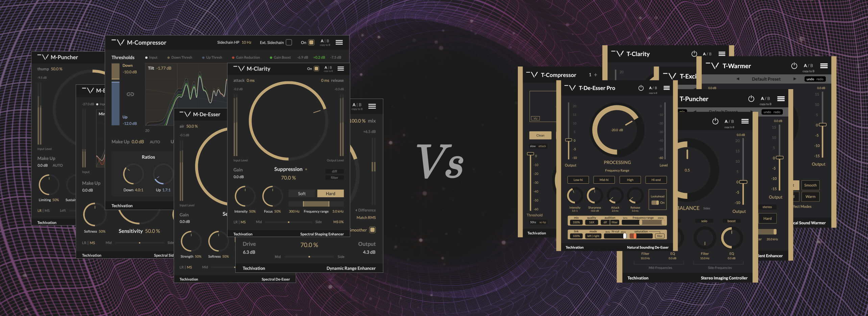This screenshot has width=868, height=316.
Task: Open the T-De-Esser Pro hamburger menu
Action: (667, 88)
